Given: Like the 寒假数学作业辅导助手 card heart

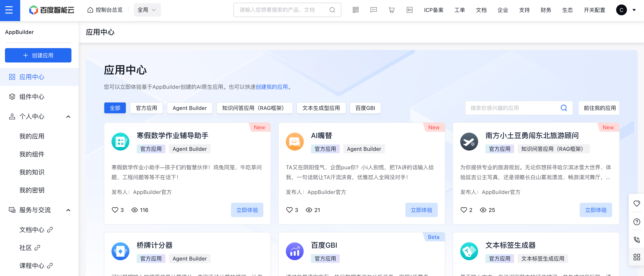Looking at the screenshot, I should 115,210.
